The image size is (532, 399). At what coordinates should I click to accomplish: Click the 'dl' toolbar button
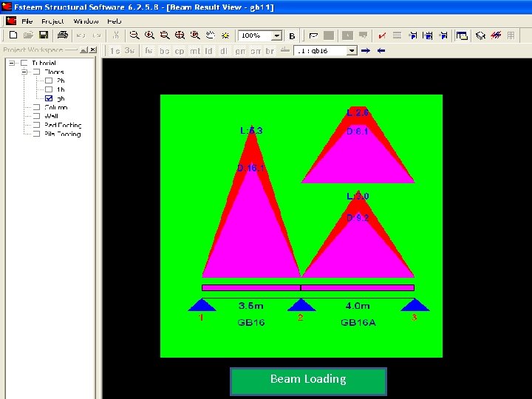[x=224, y=51]
